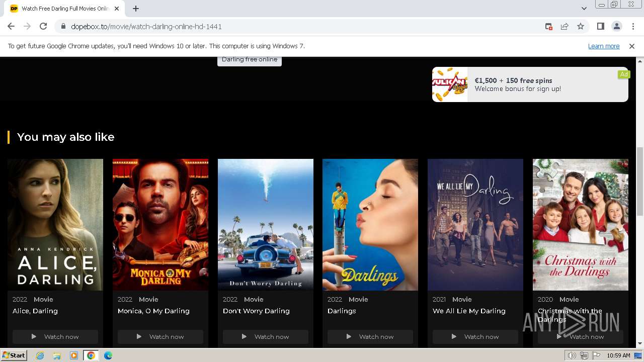Click the page vertical scrollbar thumb
Viewport: 644px width, 362px height.
640,182
